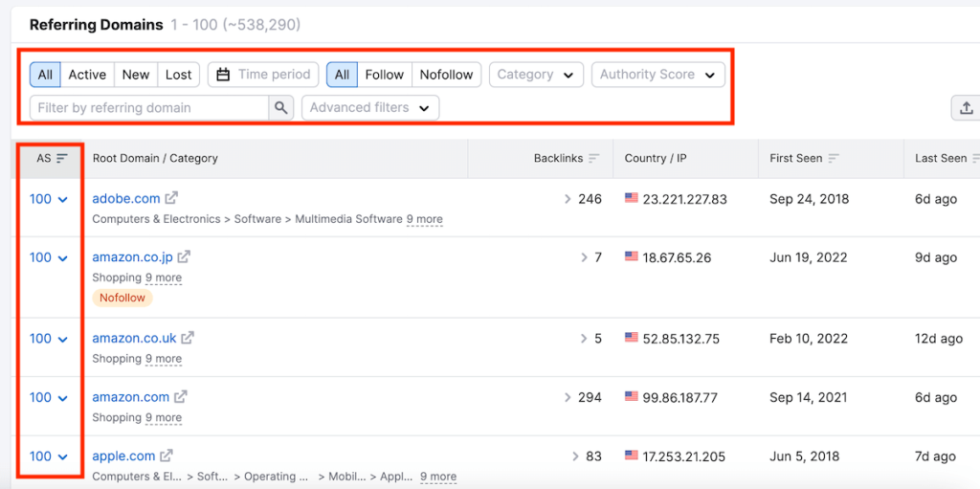980x489 pixels.
Task: Sort by Backlinks column icon
Action: 594,159
